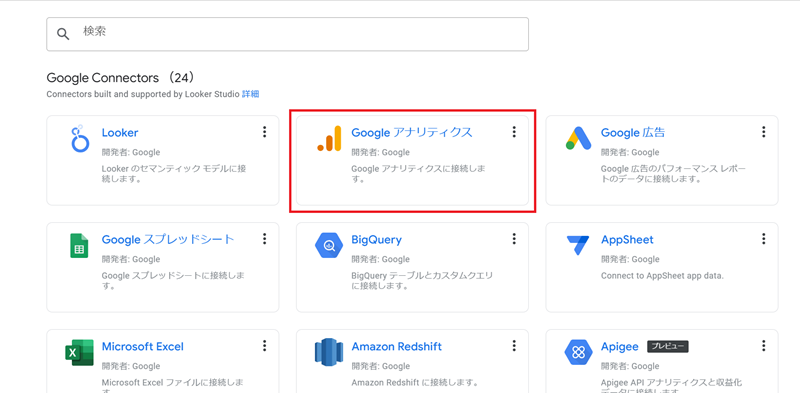The image size is (800, 393).
Task: Click the Looker description text セマンティック モデル
Action: [x=179, y=169]
